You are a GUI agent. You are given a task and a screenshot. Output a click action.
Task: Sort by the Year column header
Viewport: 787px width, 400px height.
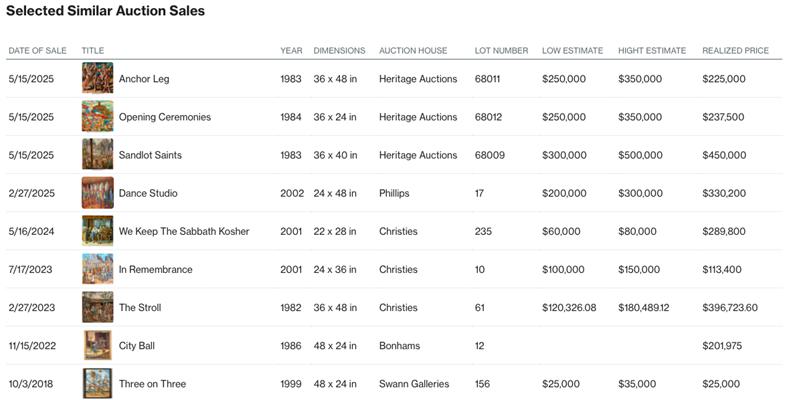point(291,50)
